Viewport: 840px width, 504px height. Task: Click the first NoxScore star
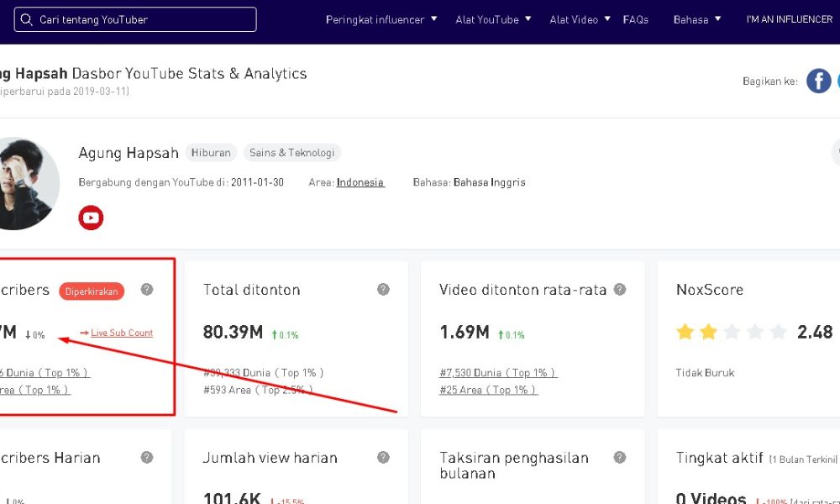(685, 332)
